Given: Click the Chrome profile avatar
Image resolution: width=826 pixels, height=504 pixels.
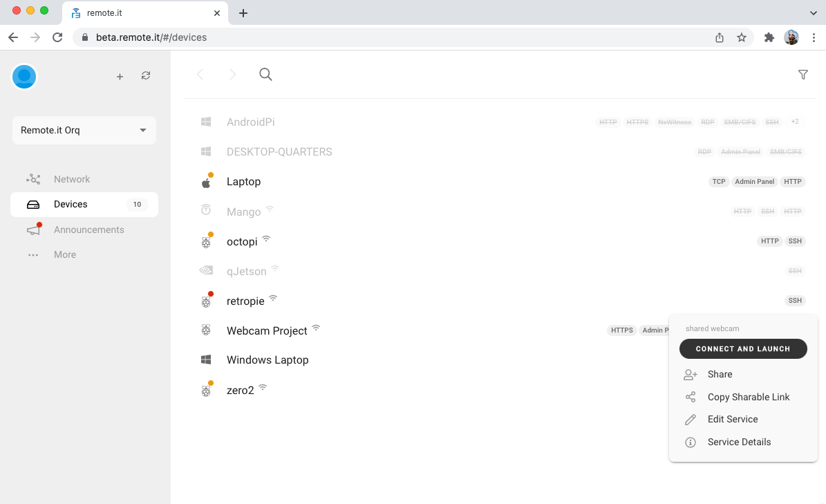Looking at the screenshot, I should click(x=791, y=37).
